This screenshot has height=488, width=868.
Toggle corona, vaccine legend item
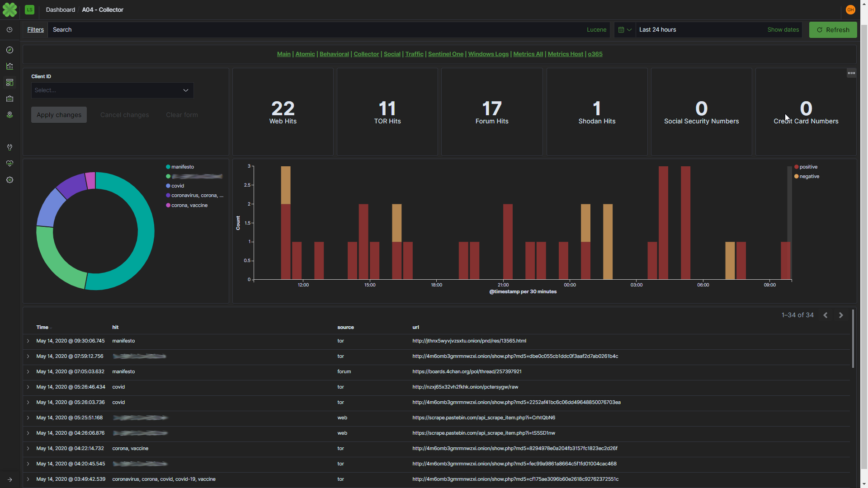(x=187, y=205)
